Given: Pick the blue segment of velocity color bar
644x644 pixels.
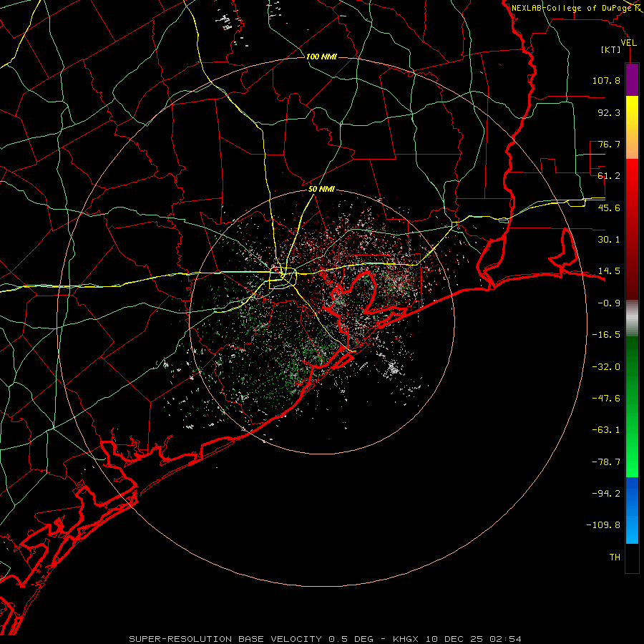Looking at the screenshot, I should pyautogui.click(x=632, y=510).
